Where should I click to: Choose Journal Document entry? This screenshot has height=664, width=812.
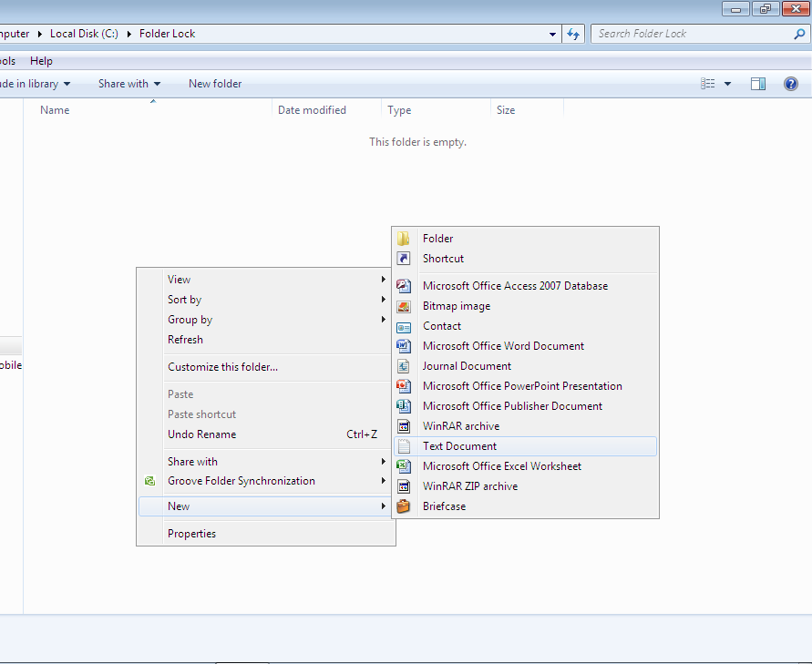[525, 366]
